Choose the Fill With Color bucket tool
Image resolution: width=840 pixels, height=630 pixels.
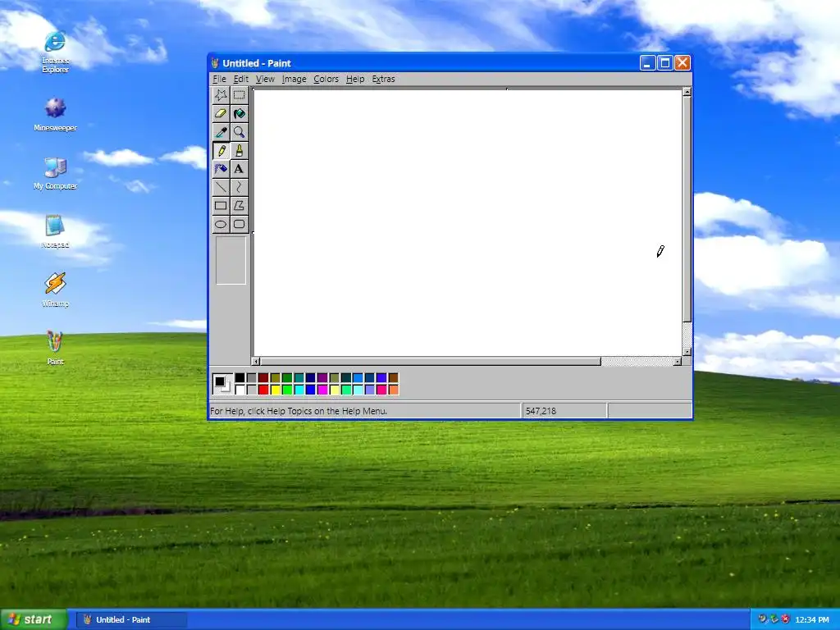[239, 113]
